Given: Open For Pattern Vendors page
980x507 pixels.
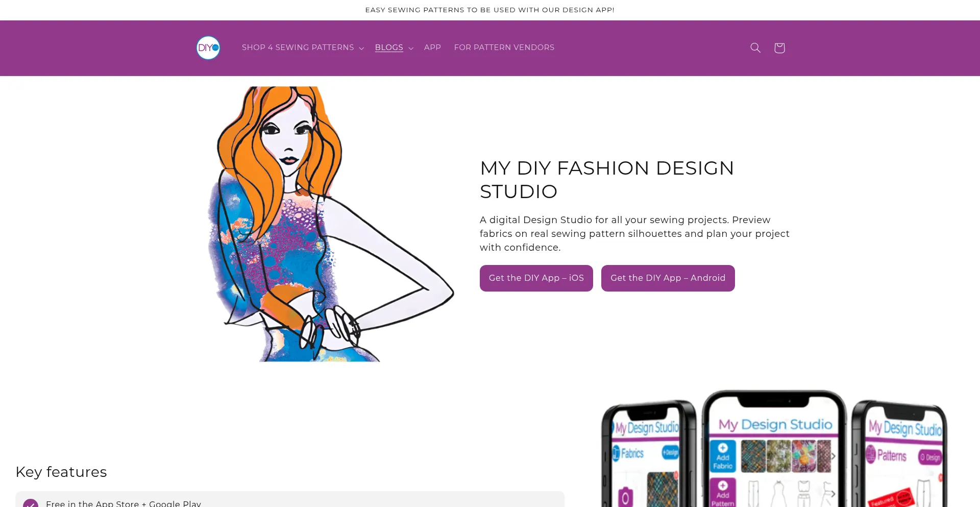Looking at the screenshot, I should click(504, 47).
